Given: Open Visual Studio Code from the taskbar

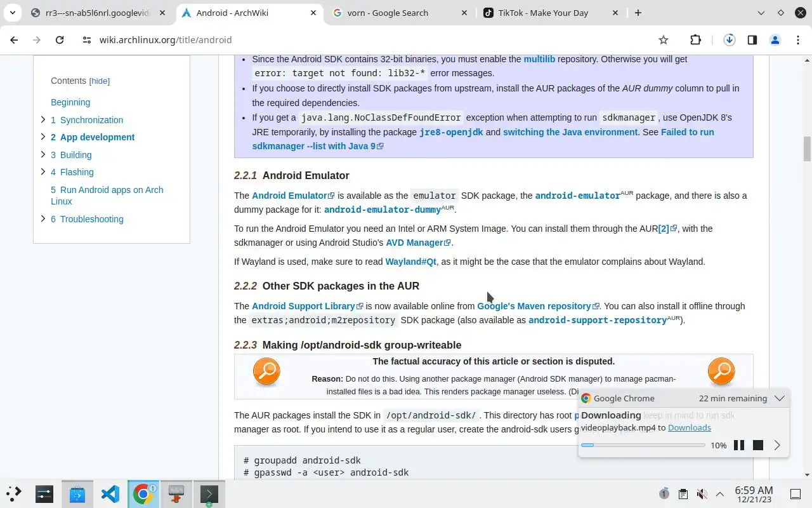Looking at the screenshot, I should pyautogui.click(x=110, y=493).
